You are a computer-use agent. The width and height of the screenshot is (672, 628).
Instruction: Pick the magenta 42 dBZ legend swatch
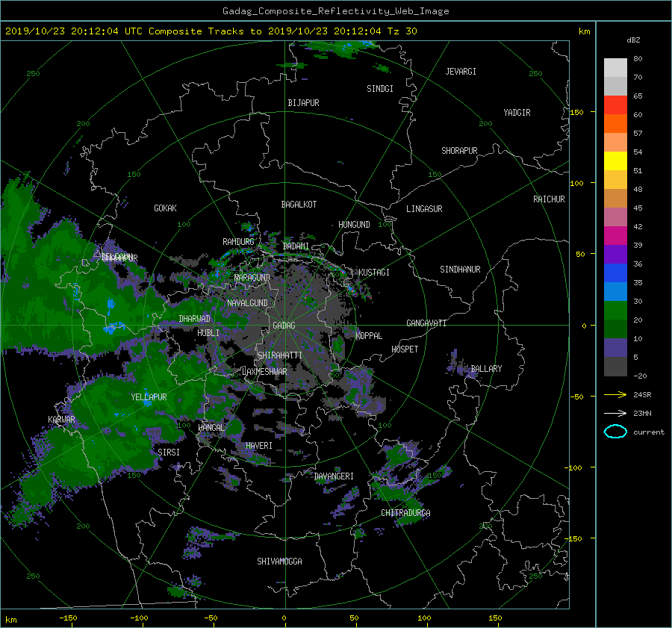click(615, 235)
